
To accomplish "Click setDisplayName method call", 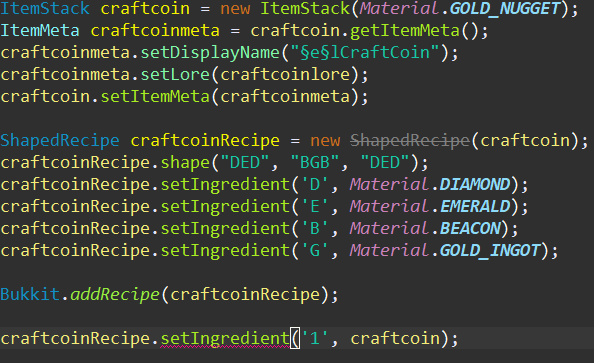I will [x=210, y=53].
